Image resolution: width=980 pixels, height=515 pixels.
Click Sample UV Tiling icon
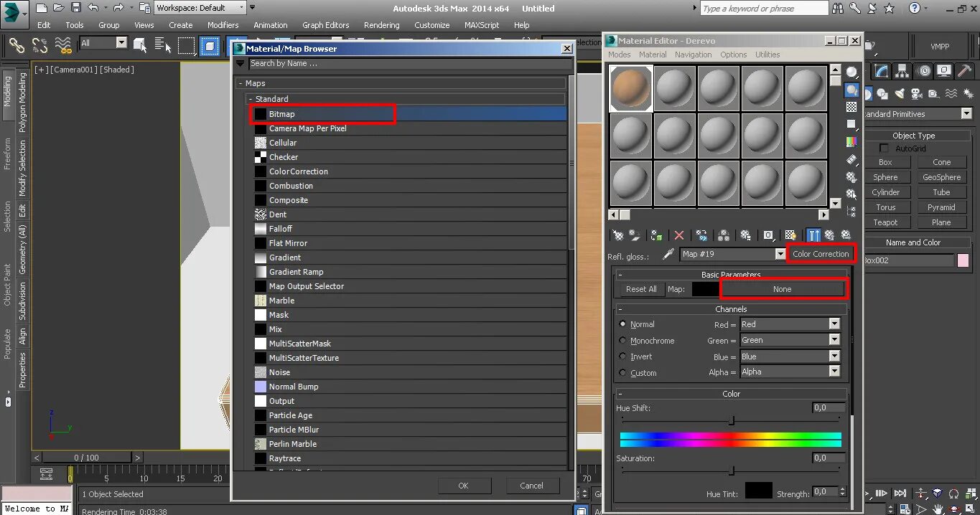[x=851, y=124]
